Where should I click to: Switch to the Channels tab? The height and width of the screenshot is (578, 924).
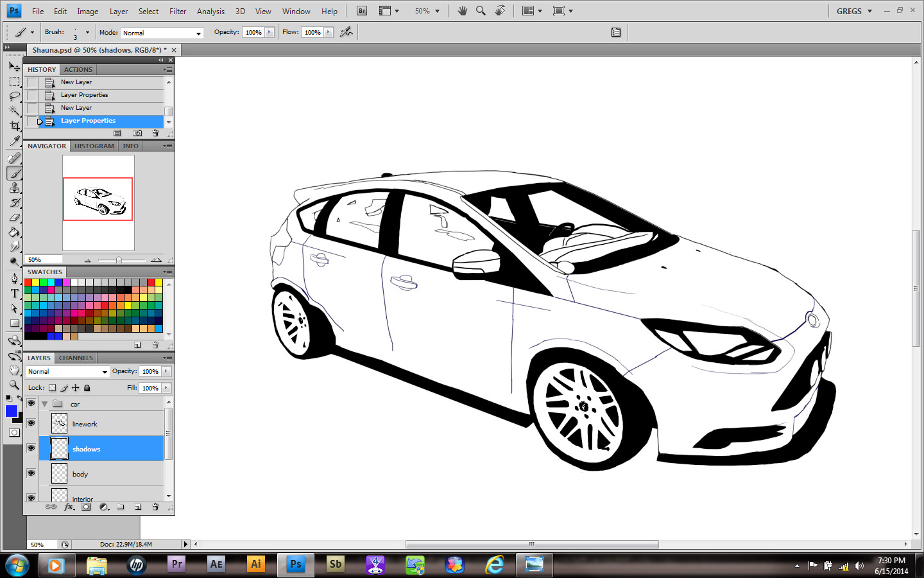point(76,358)
